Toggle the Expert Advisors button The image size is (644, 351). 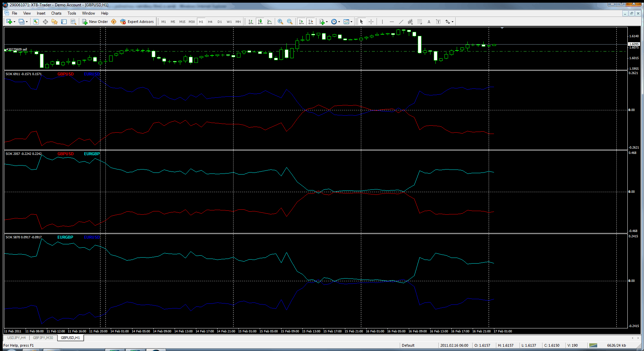(137, 22)
